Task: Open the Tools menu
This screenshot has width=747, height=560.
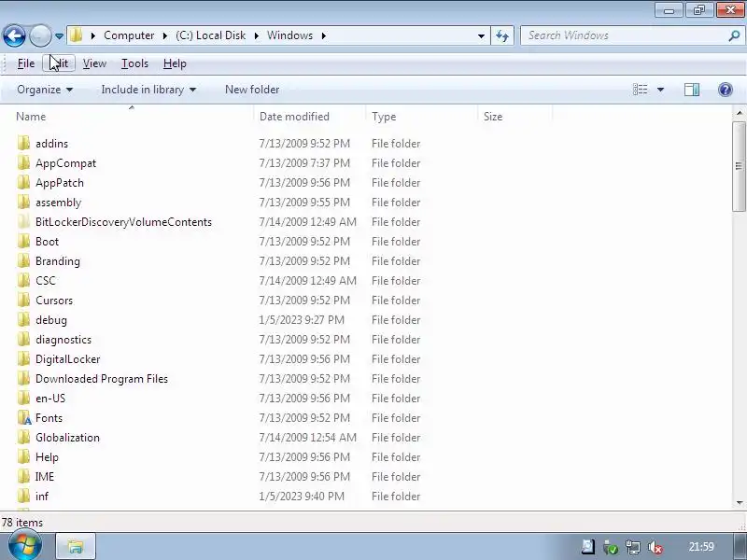Action: coord(134,63)
